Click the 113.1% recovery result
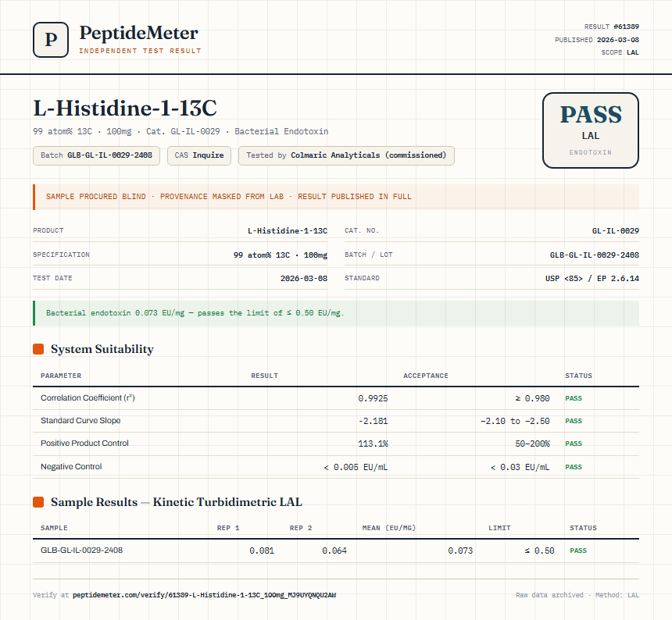Image resolution: width=672 pixels, height=620 pixels. (373, 444)
